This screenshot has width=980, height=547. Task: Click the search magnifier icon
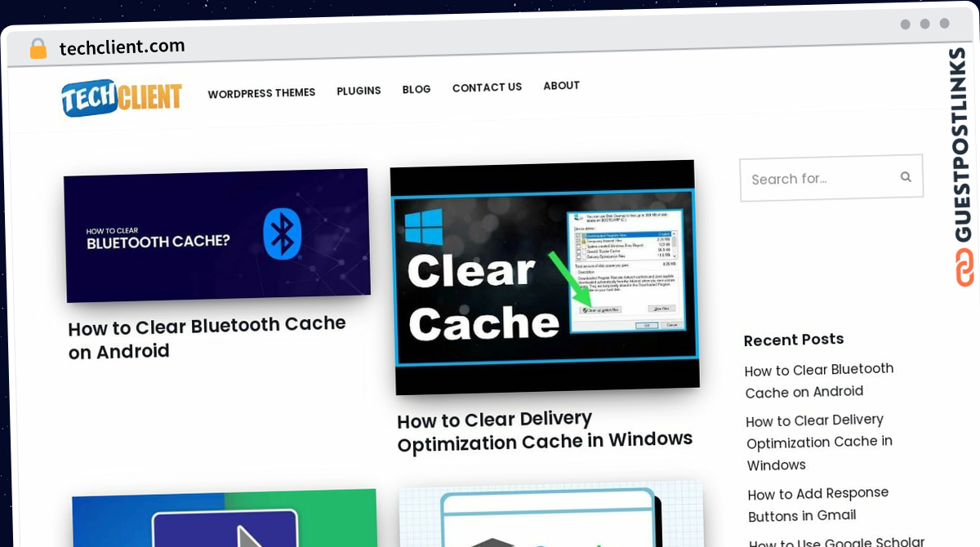[905, 176]
